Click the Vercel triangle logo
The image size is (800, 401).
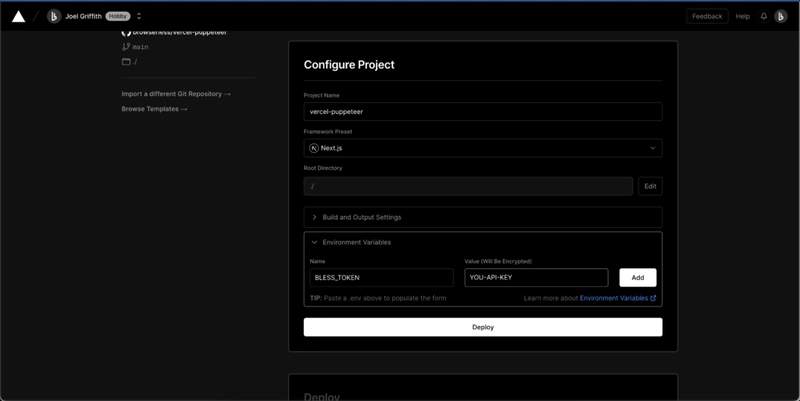pos(18,16)
